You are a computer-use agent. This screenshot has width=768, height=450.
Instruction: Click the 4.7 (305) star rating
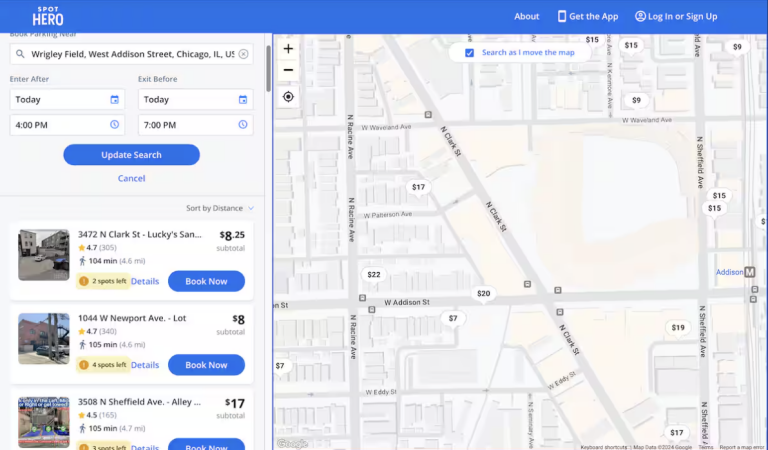pyautogui.click(x=97, y=248)
